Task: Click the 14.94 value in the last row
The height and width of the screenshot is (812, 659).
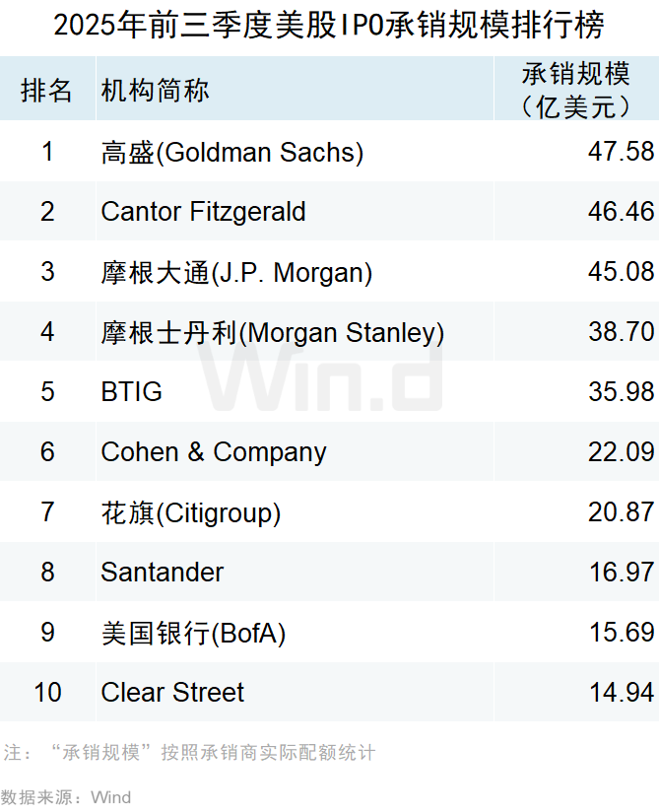Action: click(x=621, y=693)
